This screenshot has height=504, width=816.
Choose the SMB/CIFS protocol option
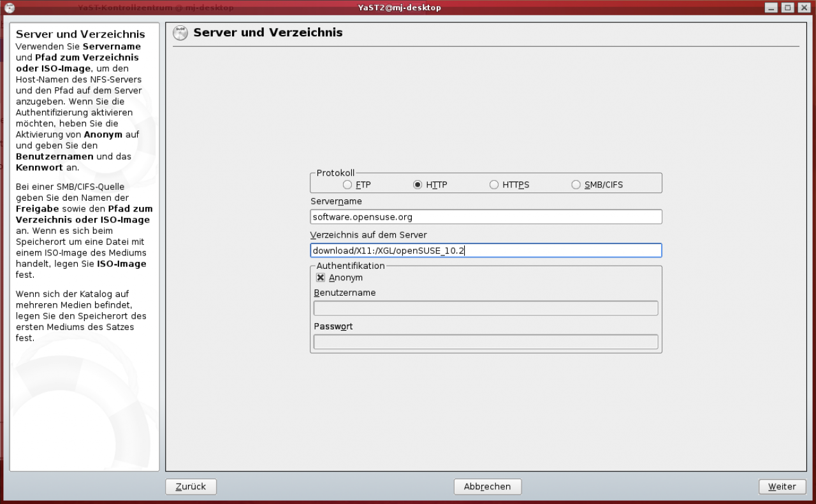click(576, 185)
